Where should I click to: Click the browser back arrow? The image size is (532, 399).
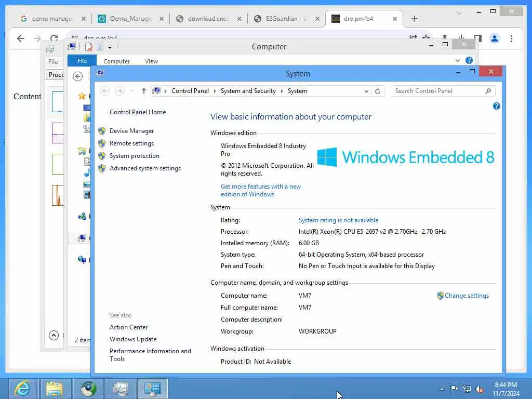point(21,38)
